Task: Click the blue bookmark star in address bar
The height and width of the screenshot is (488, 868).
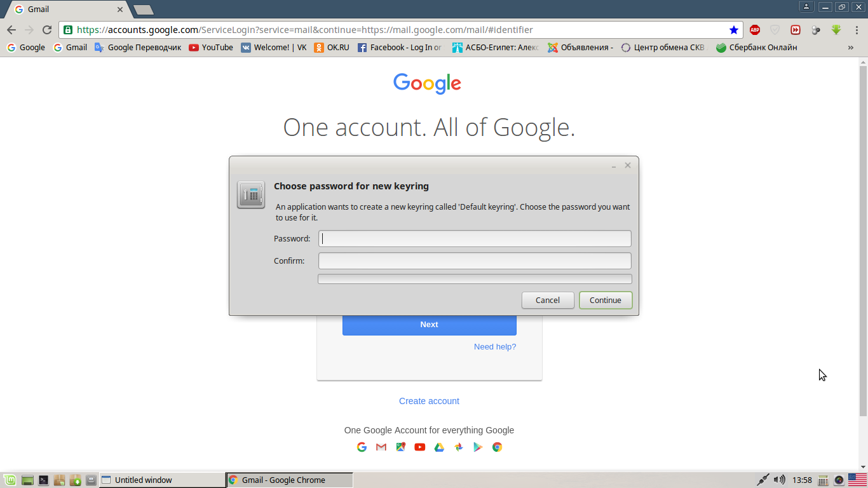Action: click(x=734, y=30)
